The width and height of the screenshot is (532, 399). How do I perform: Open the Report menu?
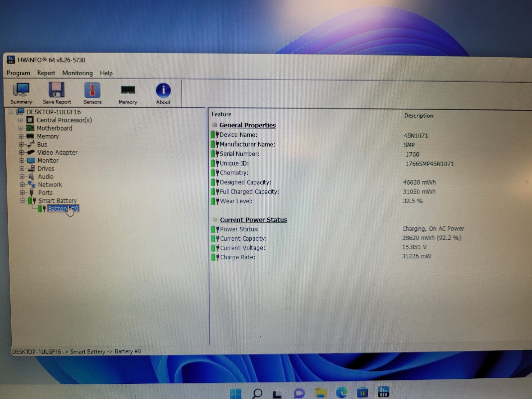[x=46, y=73]
